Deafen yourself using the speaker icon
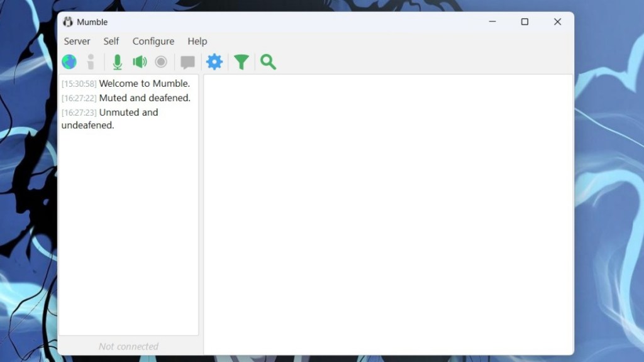 coord(140,62)
